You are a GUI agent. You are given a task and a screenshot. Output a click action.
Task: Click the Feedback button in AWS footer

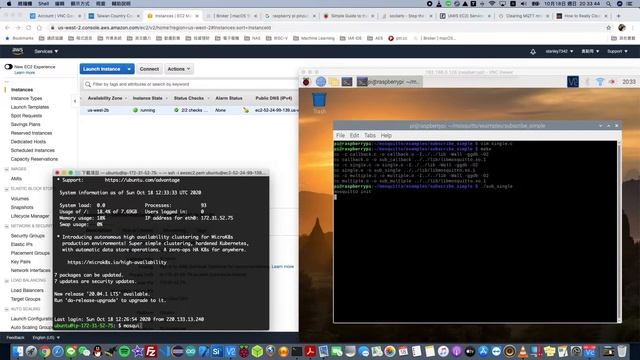pos(15,338)
